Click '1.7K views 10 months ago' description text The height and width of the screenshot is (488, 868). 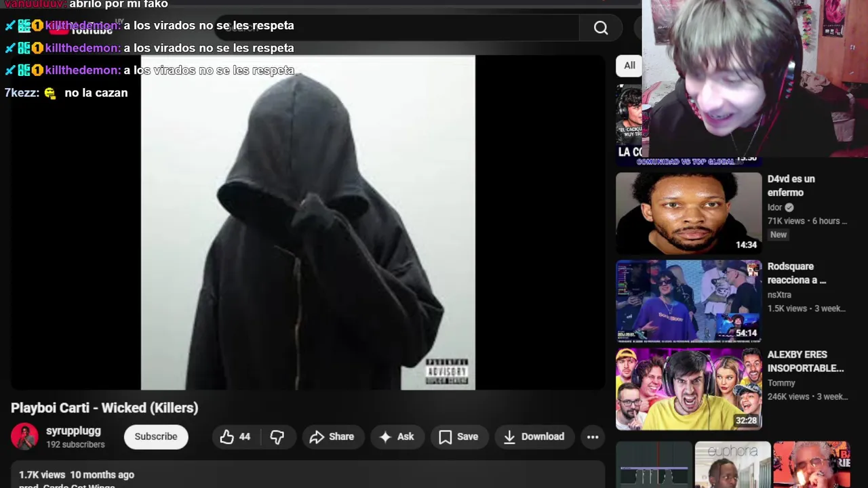(x=77, y=475)
